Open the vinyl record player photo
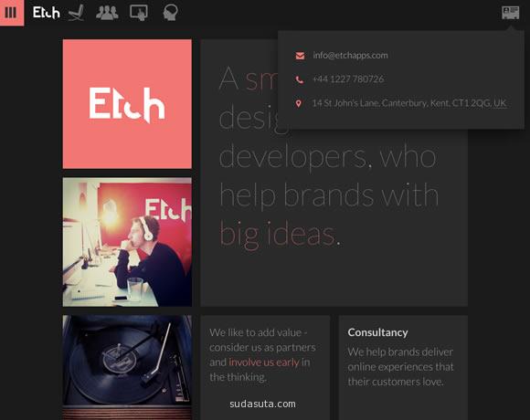The height and width of the screenshot is (420, 530). (127, 368)
